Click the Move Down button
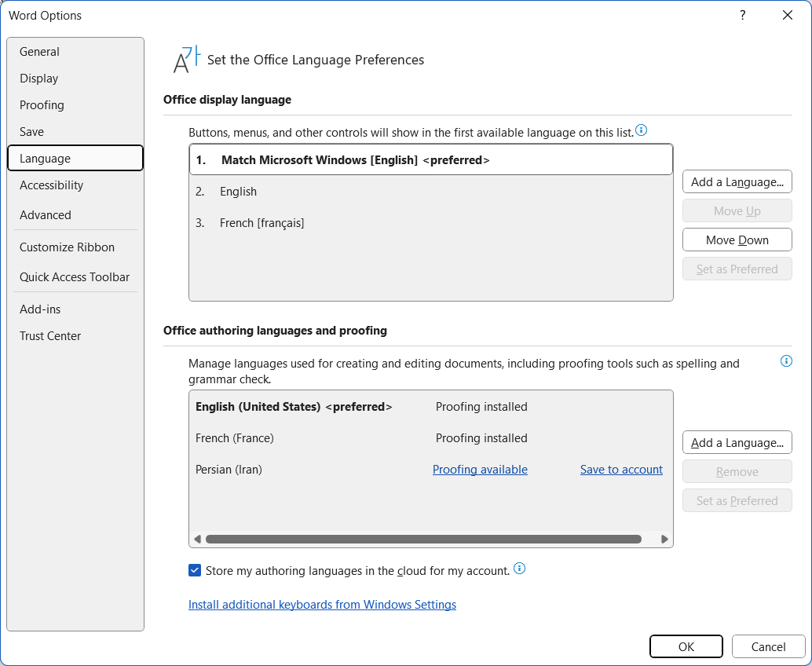812x666 pixels. point(737,240)
